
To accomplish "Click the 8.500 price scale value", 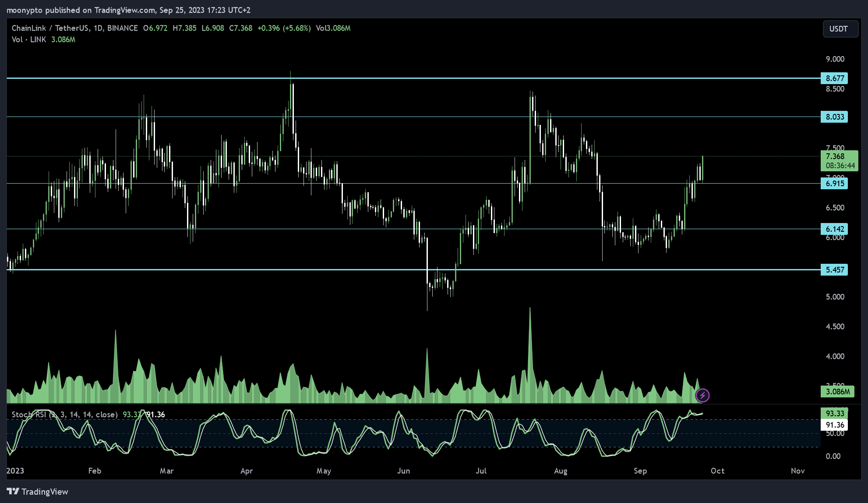I will tap(835, 89).
